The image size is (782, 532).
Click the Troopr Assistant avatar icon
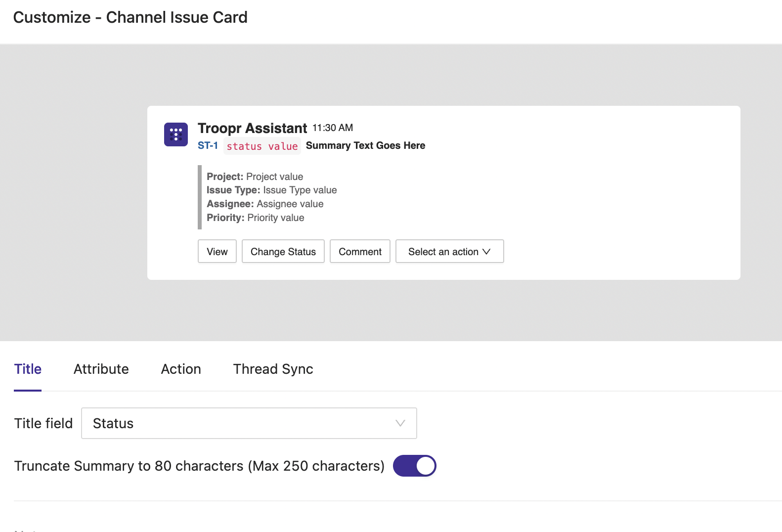click(176, 134)
